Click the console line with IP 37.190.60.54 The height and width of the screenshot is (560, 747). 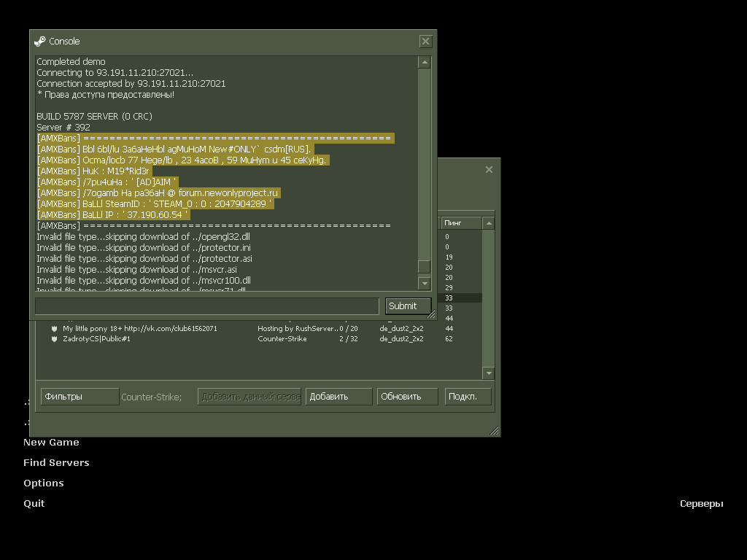click(113, 215)
